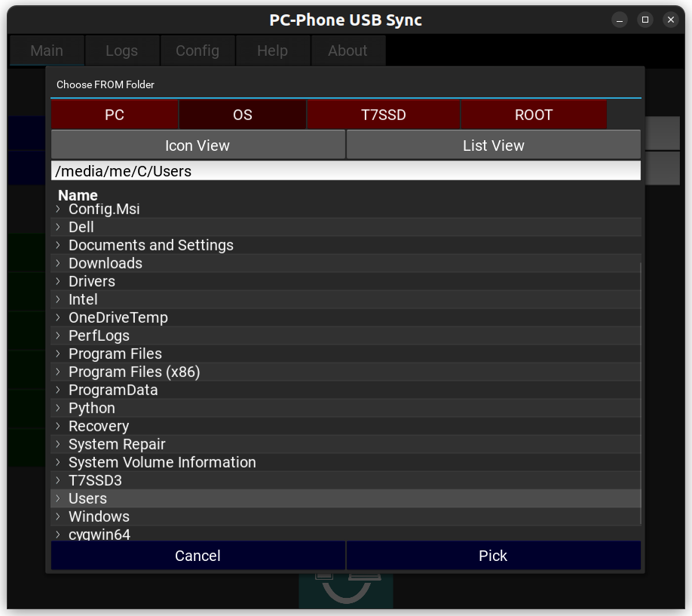Switch to List View
This screenshot has width=692, height=616.
[x=494, y=146]
